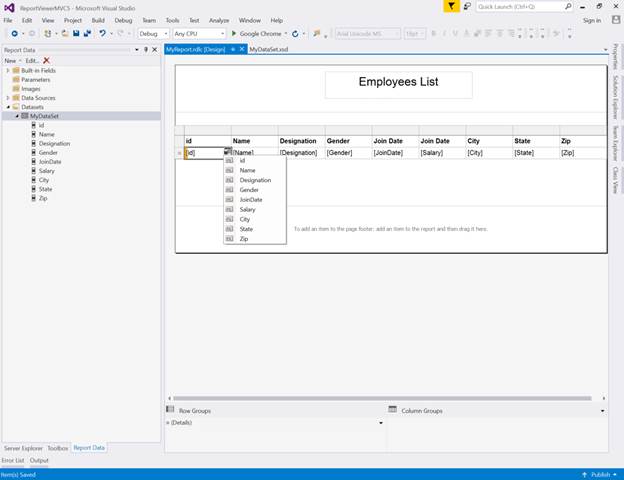
Task: Click the browser refresh icon in toolbar
Action: tap(295, 34)
